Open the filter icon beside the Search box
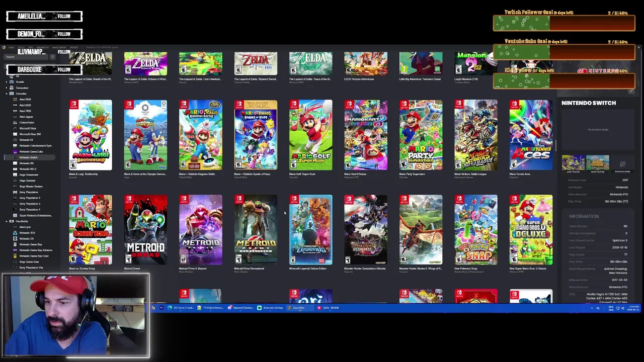 52,57
